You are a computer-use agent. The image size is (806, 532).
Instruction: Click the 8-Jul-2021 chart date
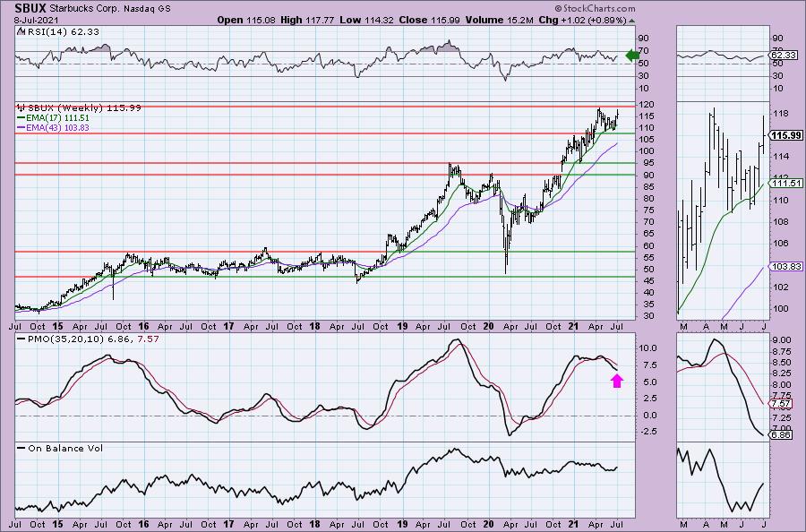pyautogui.click(x=36, y=21)
